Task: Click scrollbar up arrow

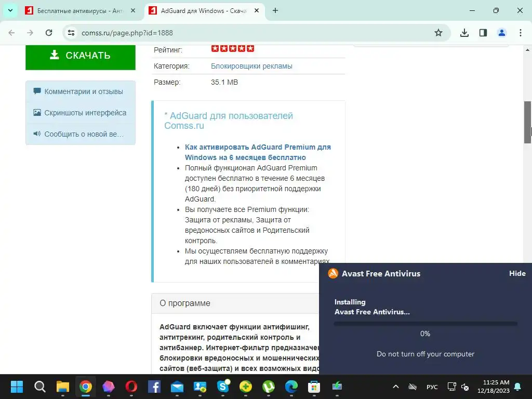Action: (528, 50)
